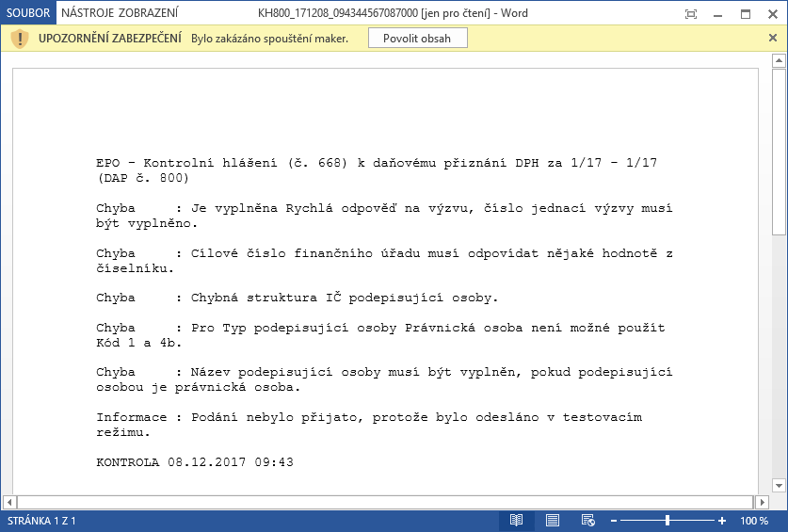Click the security warning shield icon
This screenshot has height=532, width=788.
coord(20,39)
